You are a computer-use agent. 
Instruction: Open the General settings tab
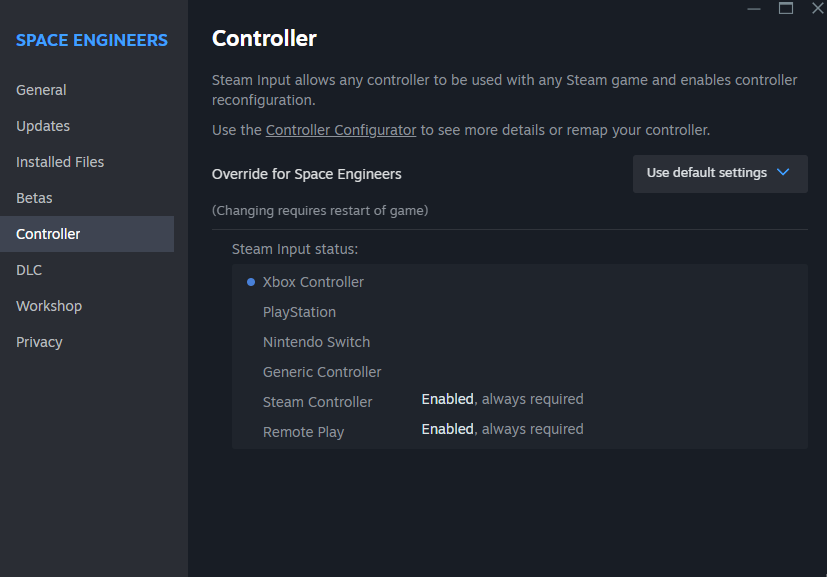pos(41,90)
